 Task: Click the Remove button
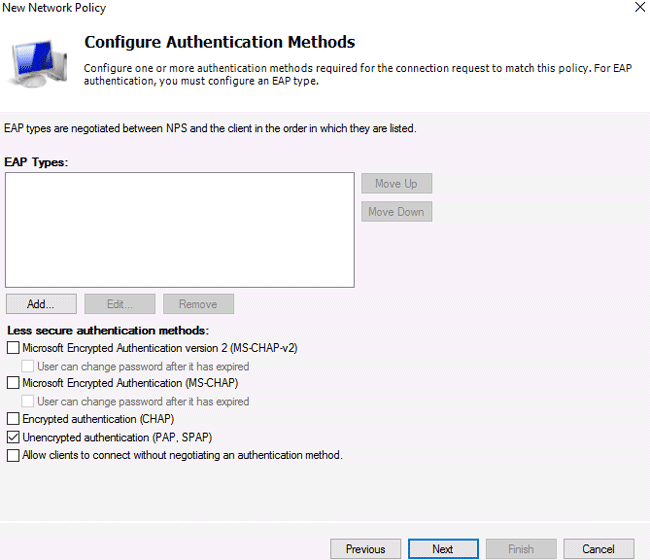(198, 304)
